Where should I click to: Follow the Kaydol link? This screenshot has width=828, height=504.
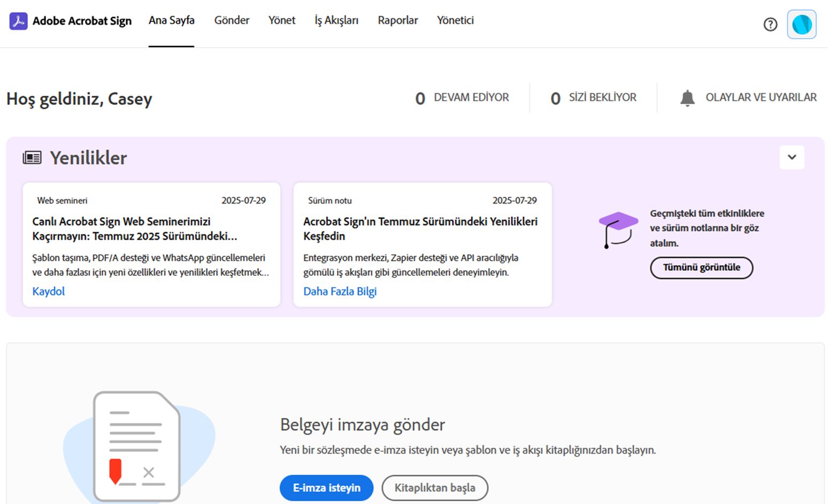coord(49,291)
